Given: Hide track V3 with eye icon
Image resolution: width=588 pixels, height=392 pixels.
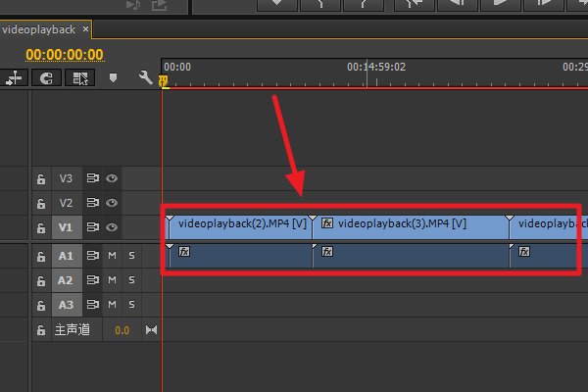Looking at the screenshot, I should [x=113, y=179].
